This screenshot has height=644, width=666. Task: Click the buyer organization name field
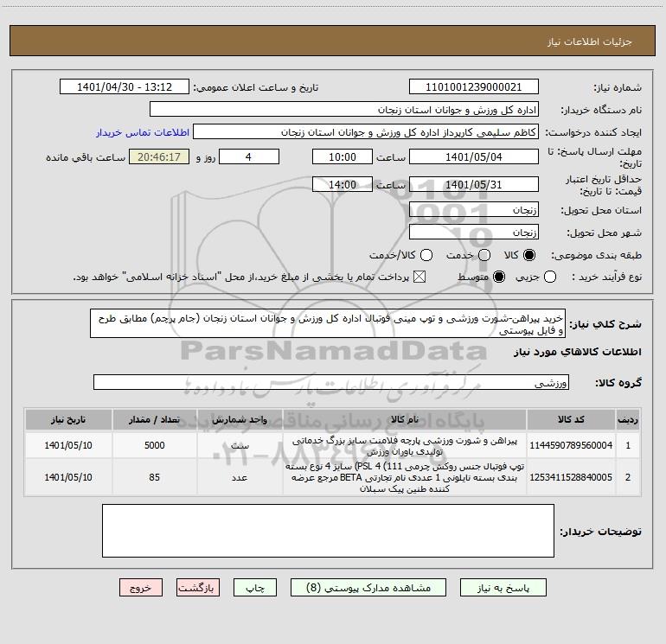tap(344, 110)
